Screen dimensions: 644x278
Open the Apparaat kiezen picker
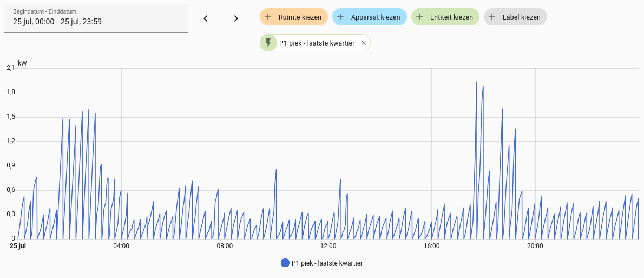(375, 17)
